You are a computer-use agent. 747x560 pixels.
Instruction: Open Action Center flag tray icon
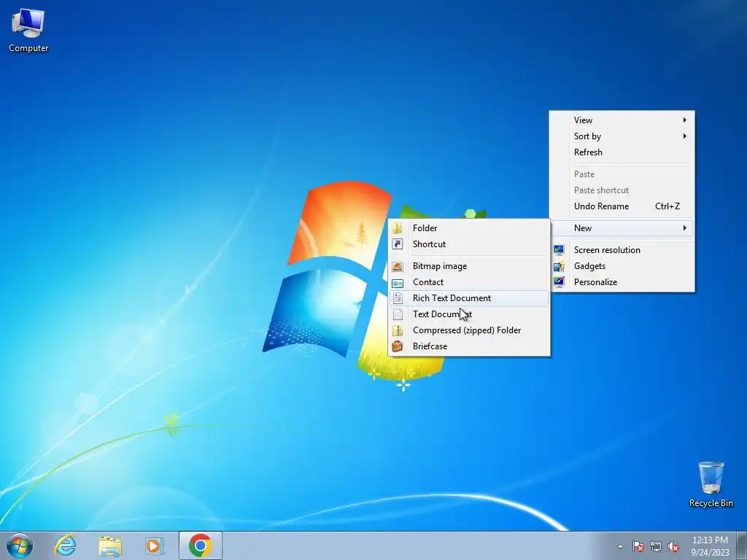[x=638, y=546]
